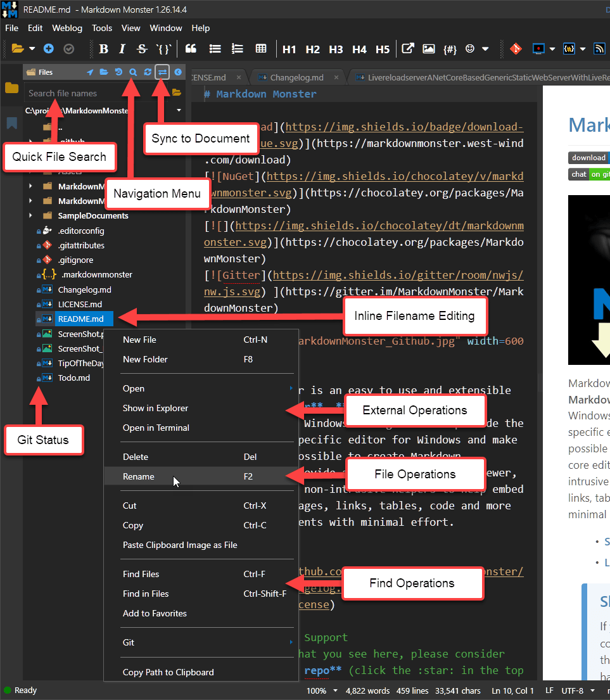The height and width of the screenshot is (700, 610).
Task: Click the open folder icon in Files header
Action: click(x=104, y=72)
